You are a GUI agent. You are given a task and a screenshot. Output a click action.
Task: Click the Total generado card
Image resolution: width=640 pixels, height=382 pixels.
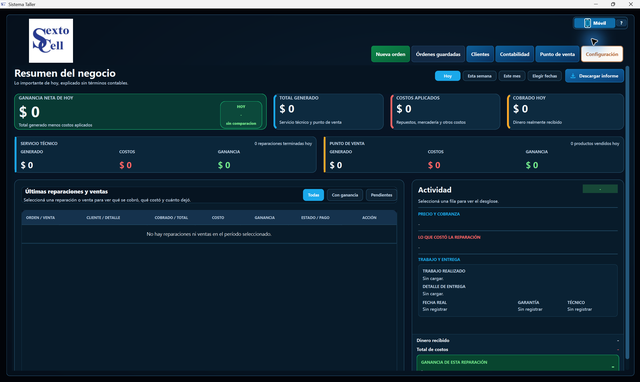click(x=329, y=111)
